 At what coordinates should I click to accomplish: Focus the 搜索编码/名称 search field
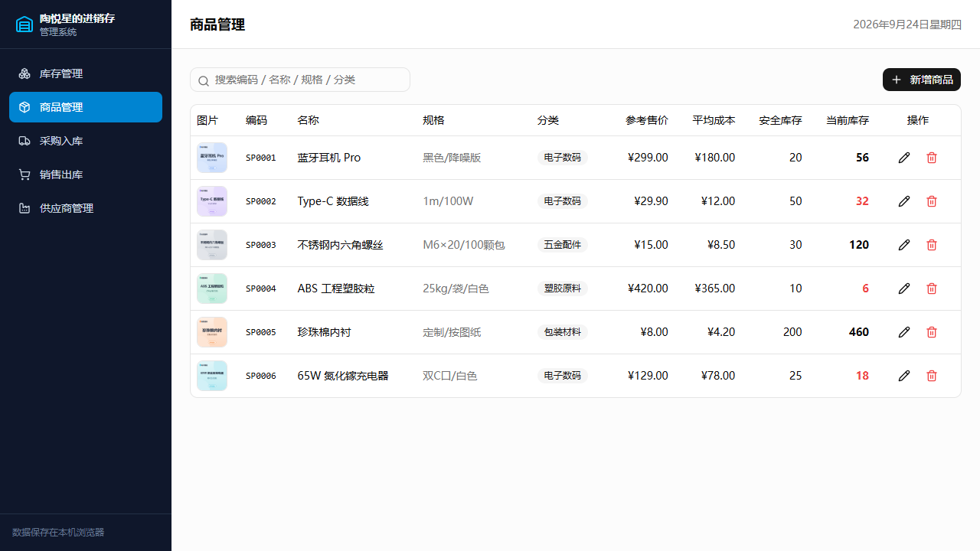pyautogui.click(x=300, y=80)
